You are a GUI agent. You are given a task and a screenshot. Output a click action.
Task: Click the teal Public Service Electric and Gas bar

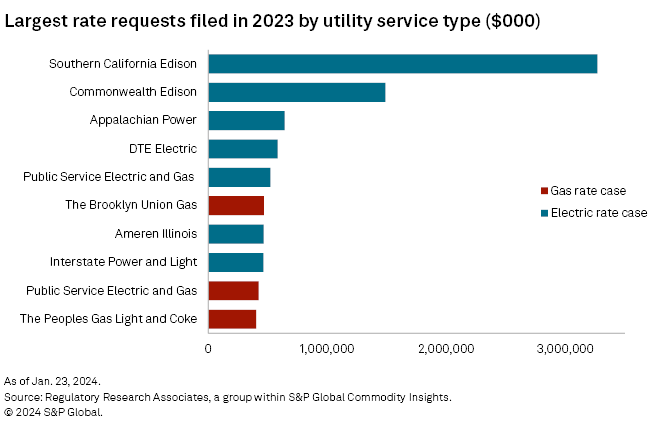tap(239, 177)
